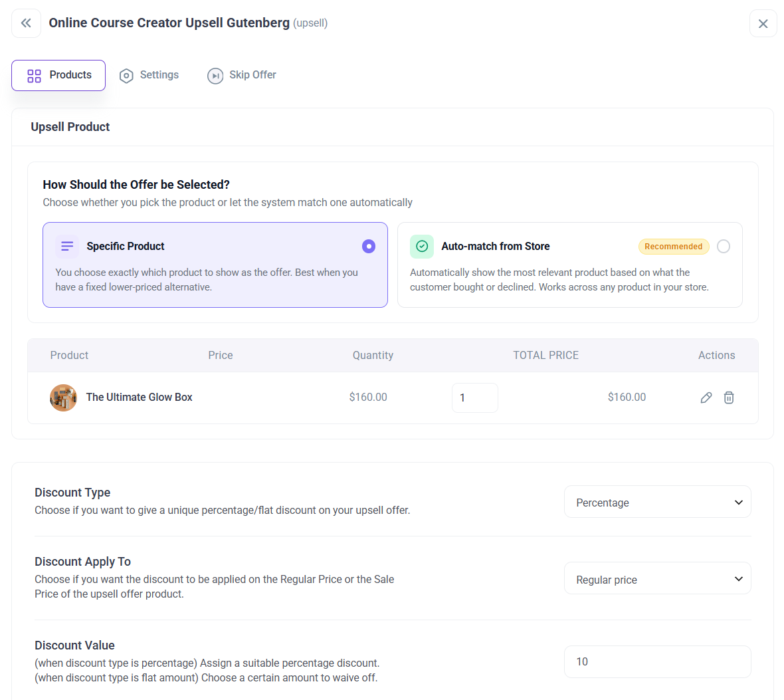Click the Discount Apply To label

click(x=82, y=562)
